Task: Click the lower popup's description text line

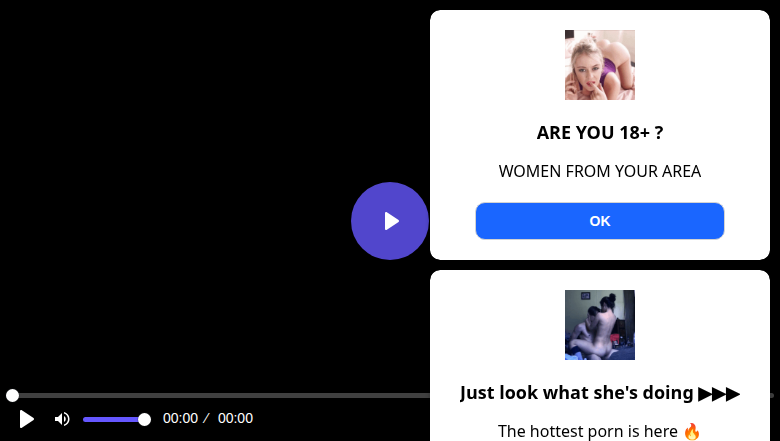Action: coord(588,432)
